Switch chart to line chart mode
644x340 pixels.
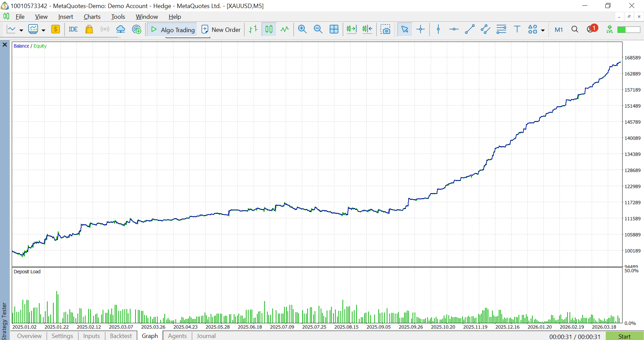285,30
